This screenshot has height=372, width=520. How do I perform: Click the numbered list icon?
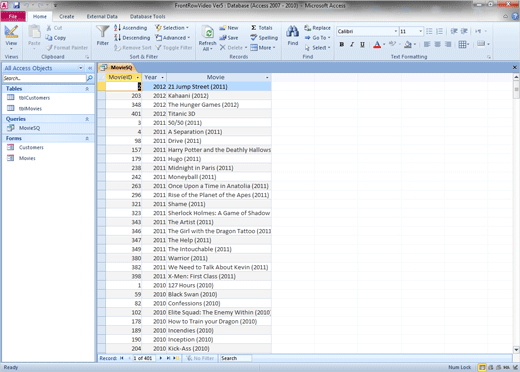tap(439, 31)
